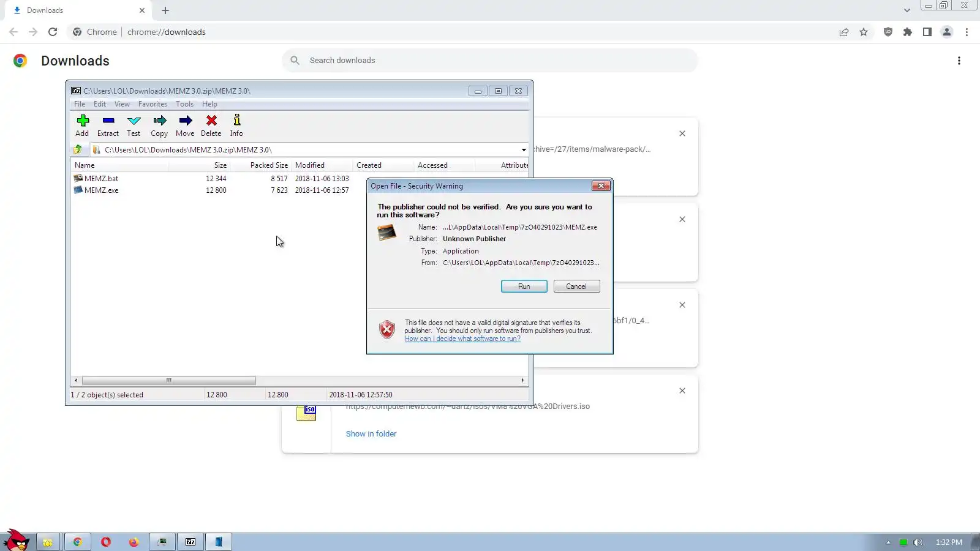Expand the 7-Zip address path dropdown
Viewport: 980px width, 551px height.
tap(524, 149)
